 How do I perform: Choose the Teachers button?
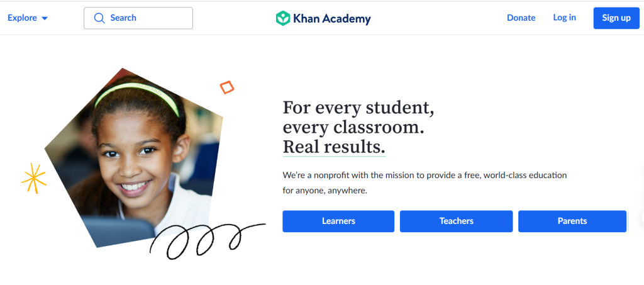click(x=457, y=221)
